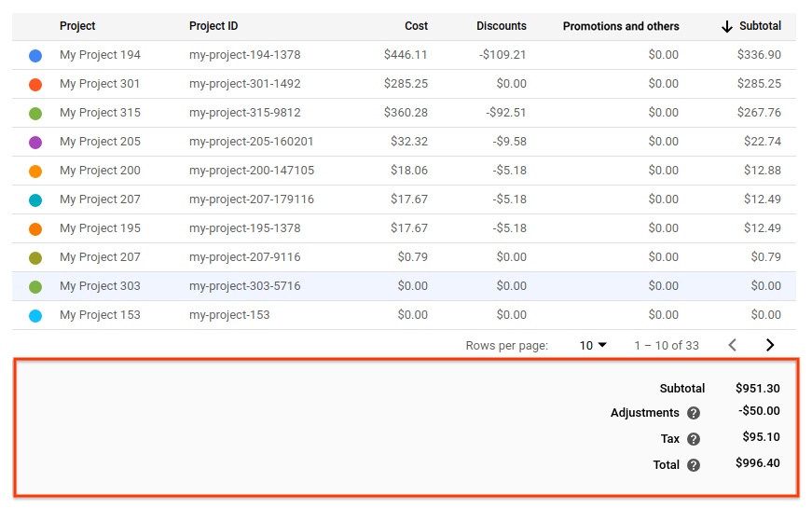Image resolution: width=812 pixels, height=509 pixels.
Task: Click the red dot for My Project 301
Action: (35, 85)
